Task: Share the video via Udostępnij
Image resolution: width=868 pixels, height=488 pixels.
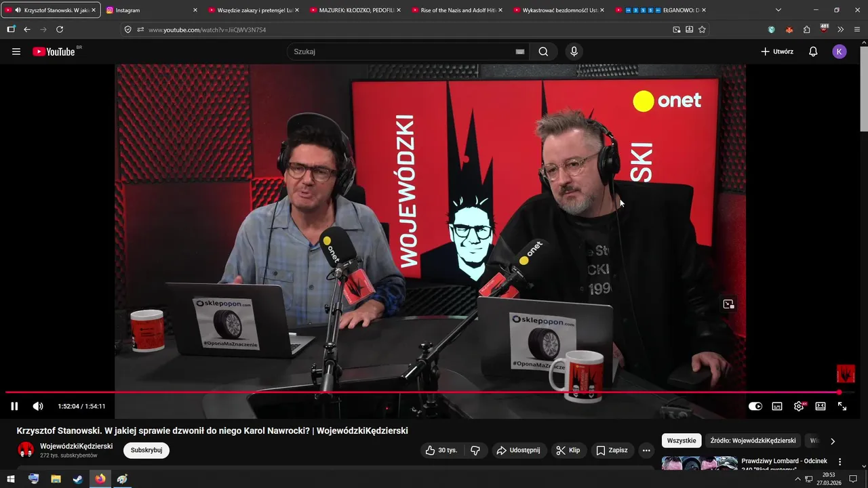Action: coord(518,450)
